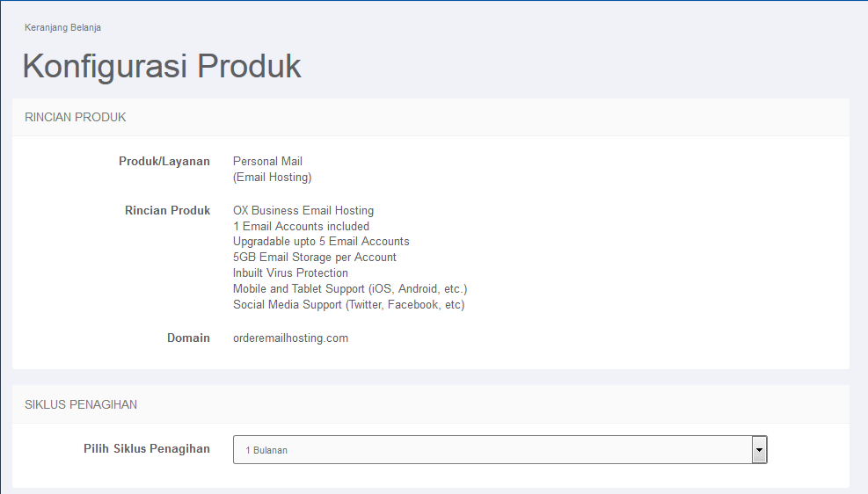This screenshot has width=868, height=494.
Task: Open the Pilih Siklus Penagihan dropdown
Action: [x=500, y=450]
